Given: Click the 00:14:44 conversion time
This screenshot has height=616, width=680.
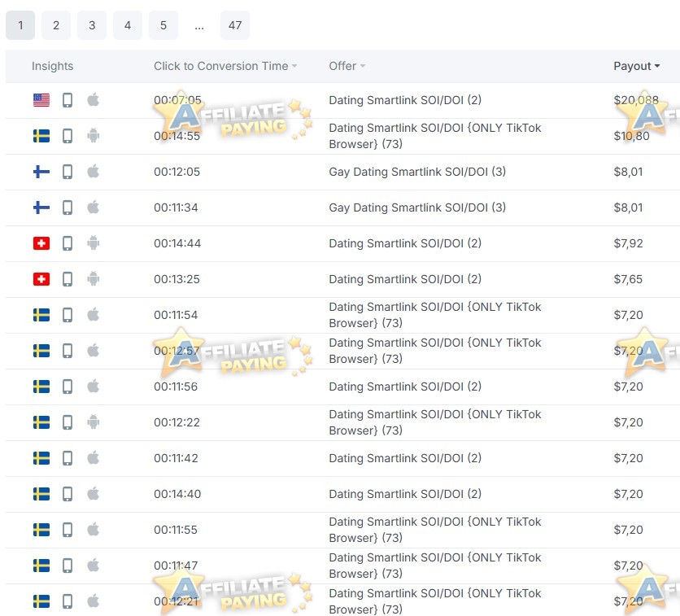Looking at the screenshot, I should pos(177,243).
